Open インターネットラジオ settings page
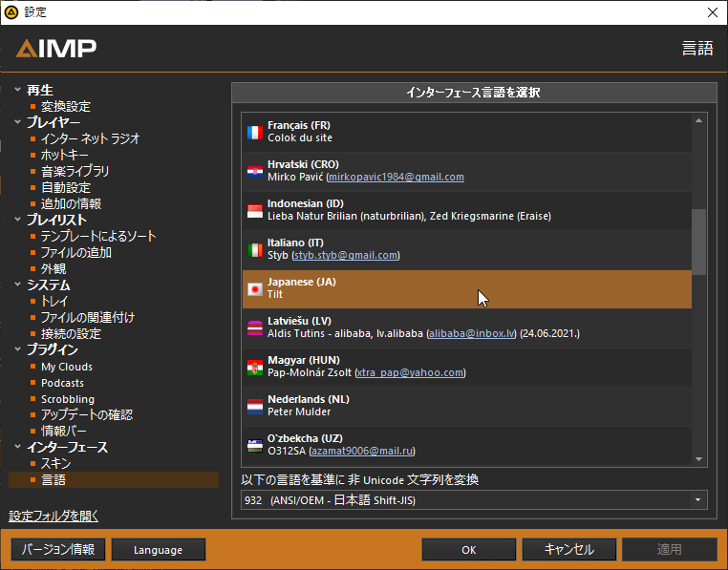 coord(90,138)
